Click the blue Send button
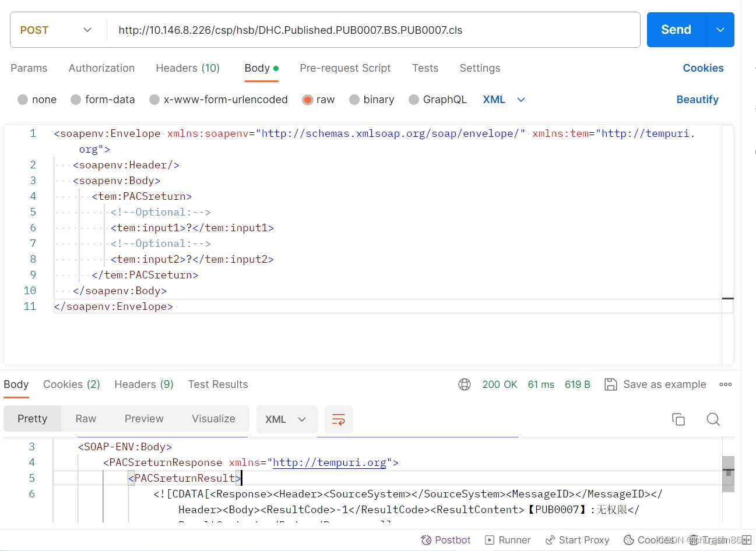The image size is (756, 551). coord(676,30)
